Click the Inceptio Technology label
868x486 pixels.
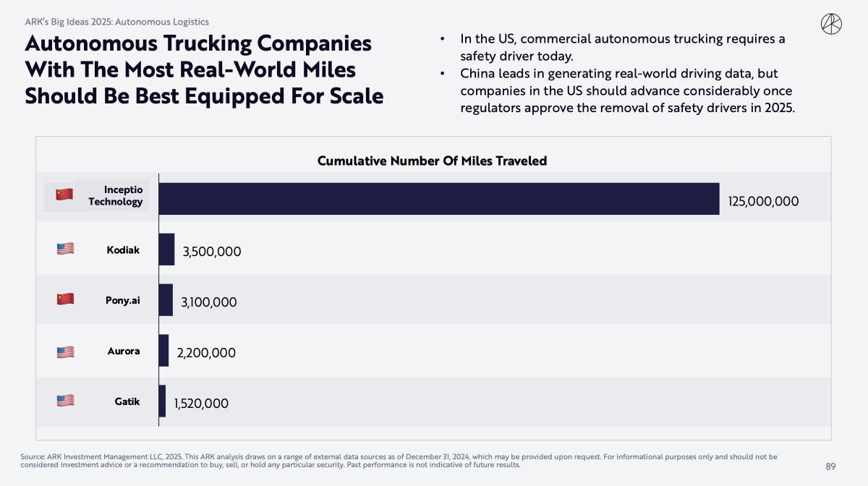[116, 195]
